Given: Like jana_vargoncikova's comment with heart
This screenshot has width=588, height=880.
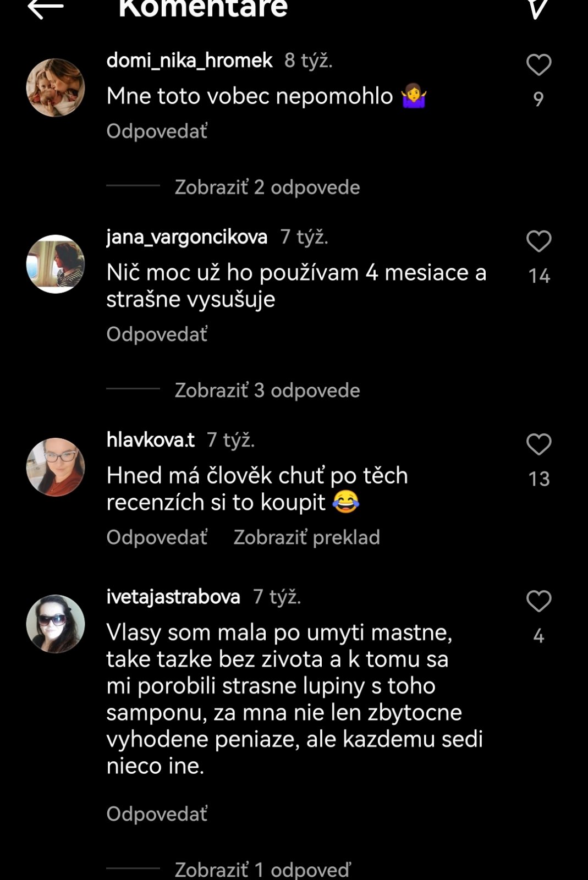Looking at the screenshot, I should coord(538,241).
